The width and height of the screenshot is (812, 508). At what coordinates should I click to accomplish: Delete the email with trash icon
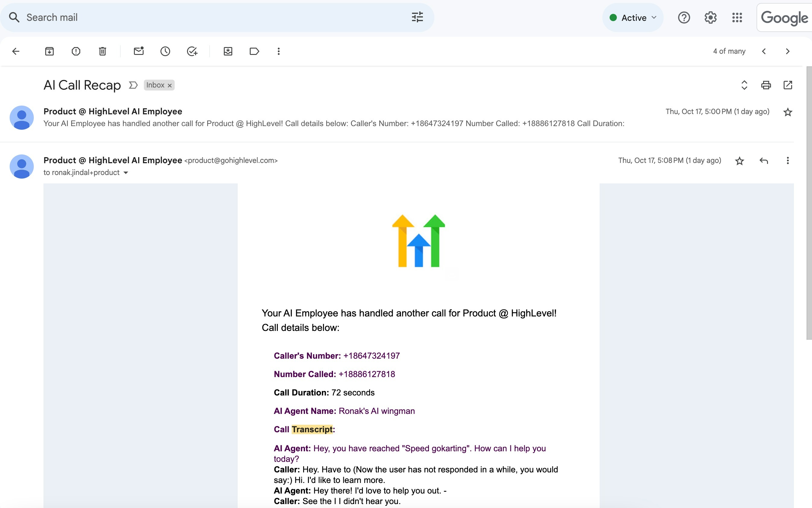tap(103, 51)
